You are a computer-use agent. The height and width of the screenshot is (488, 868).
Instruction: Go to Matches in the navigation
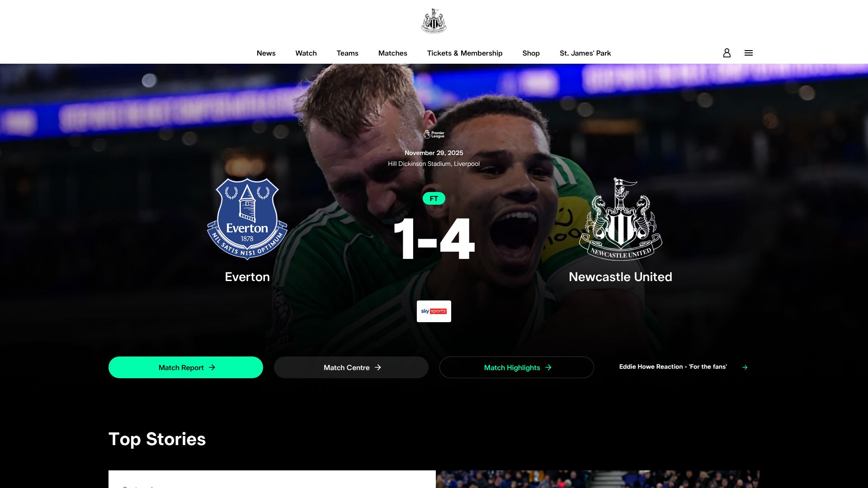pyautogui.click(x=392, y=53)
